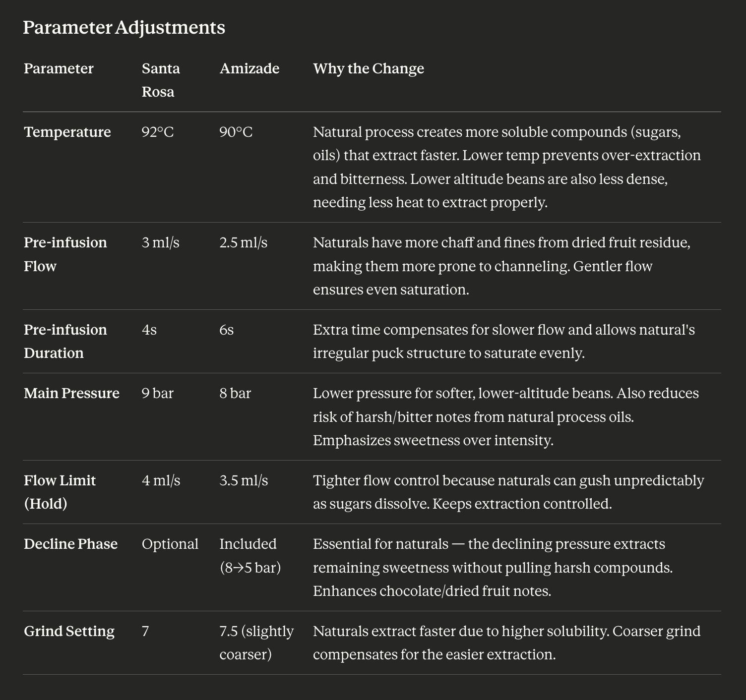The height and width of the screenshot is (700, 746).
Task: Select the Pre-infusion Flow row label
Action: 65,254
